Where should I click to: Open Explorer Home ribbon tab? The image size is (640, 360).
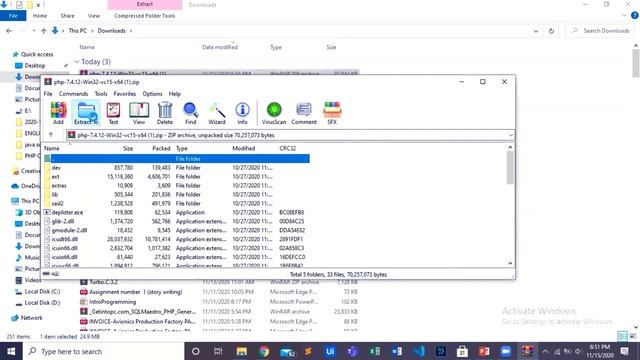pos(40,16)
